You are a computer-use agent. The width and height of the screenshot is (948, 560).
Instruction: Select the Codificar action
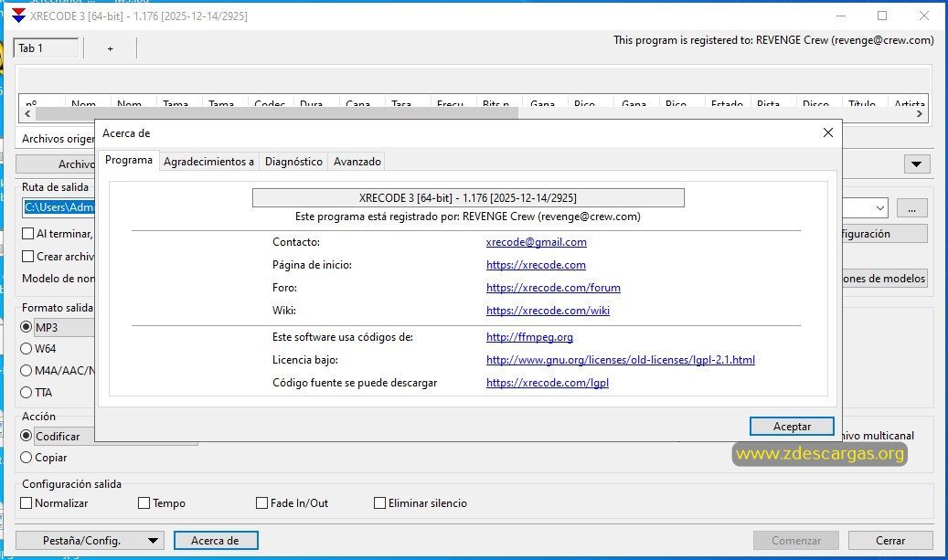pos(26,436)
